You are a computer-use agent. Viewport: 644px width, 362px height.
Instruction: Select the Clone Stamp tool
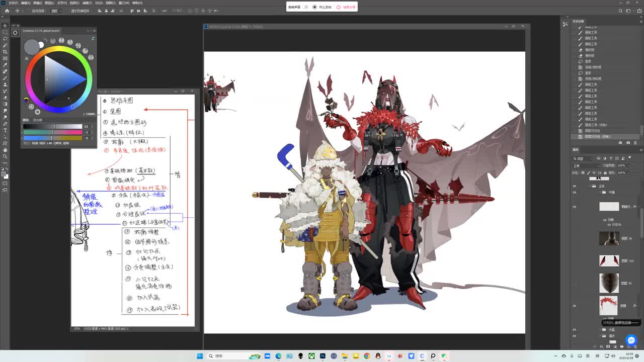click(x=5, y=84)
